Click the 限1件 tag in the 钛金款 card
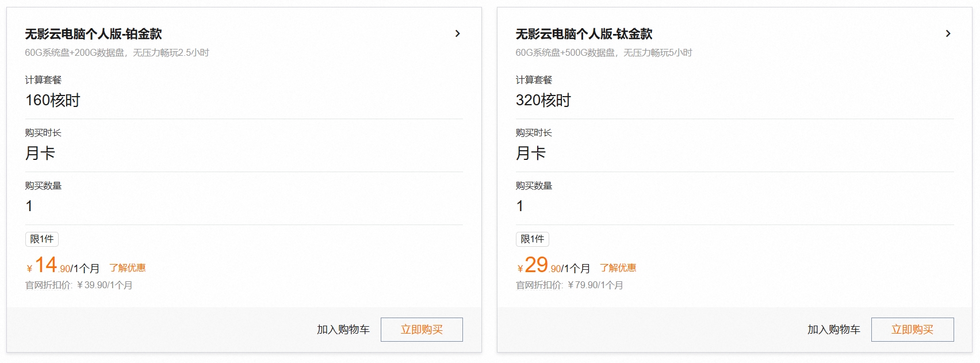Viewport: 980px width, 363px height. click(x=533, y=239)
